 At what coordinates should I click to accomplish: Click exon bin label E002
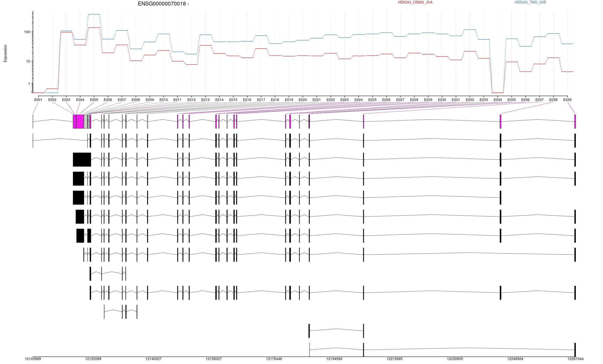pyautogui.click(x=52, y=100)
